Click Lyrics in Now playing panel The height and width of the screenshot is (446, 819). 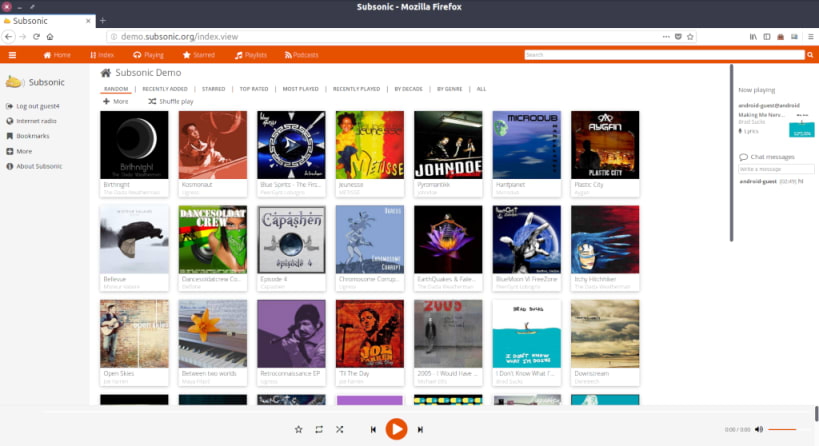[x=748, y=132]
